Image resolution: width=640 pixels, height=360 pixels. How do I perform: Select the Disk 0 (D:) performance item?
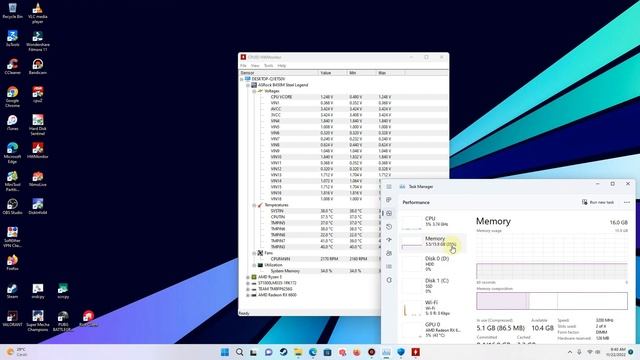coord(433,264)
